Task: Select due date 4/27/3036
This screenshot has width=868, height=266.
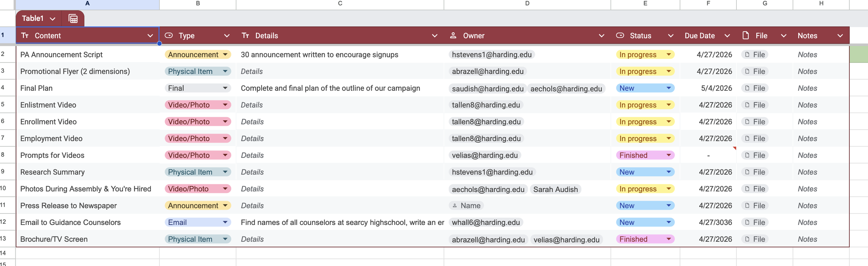Action: pos(708,223)
